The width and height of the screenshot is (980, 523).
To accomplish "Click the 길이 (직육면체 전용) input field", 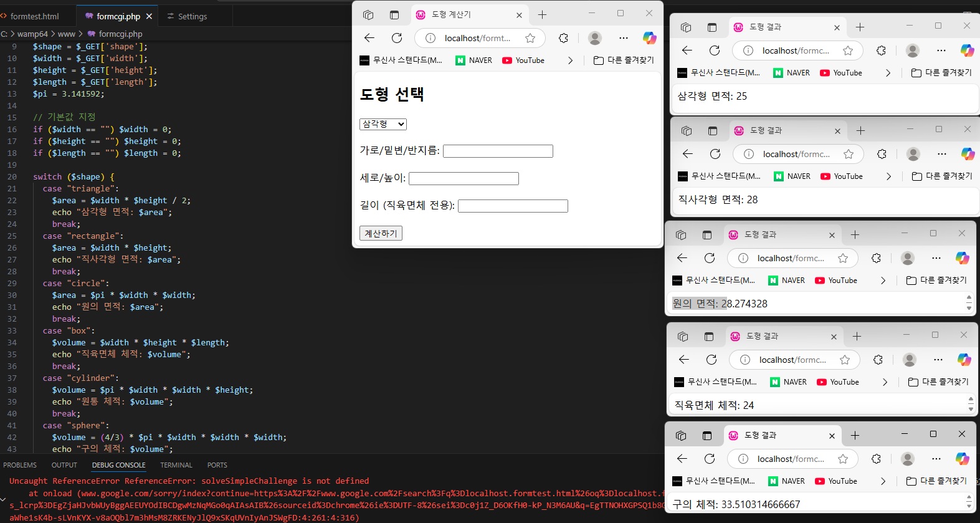I will tap(513, 206).
